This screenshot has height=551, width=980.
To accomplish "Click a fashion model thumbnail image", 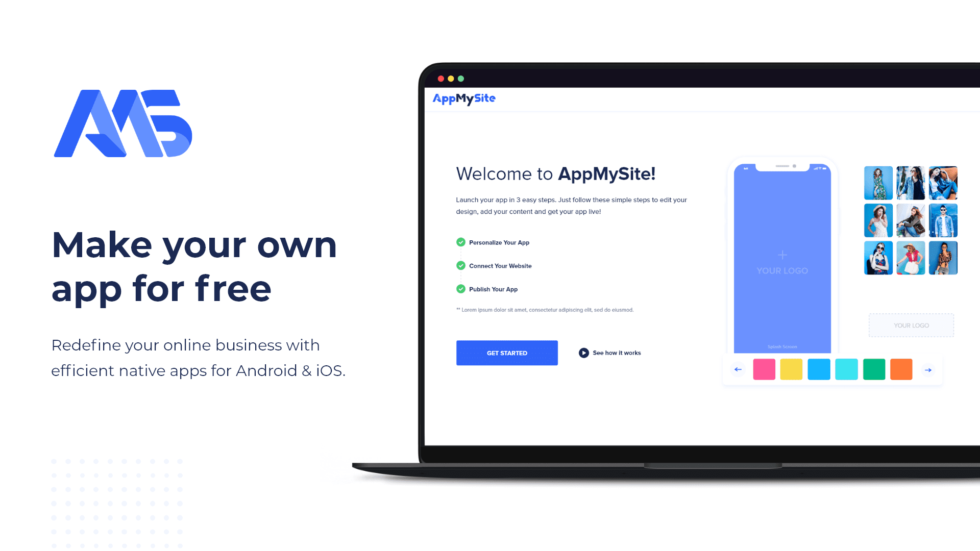I will [x=878, y=182].
